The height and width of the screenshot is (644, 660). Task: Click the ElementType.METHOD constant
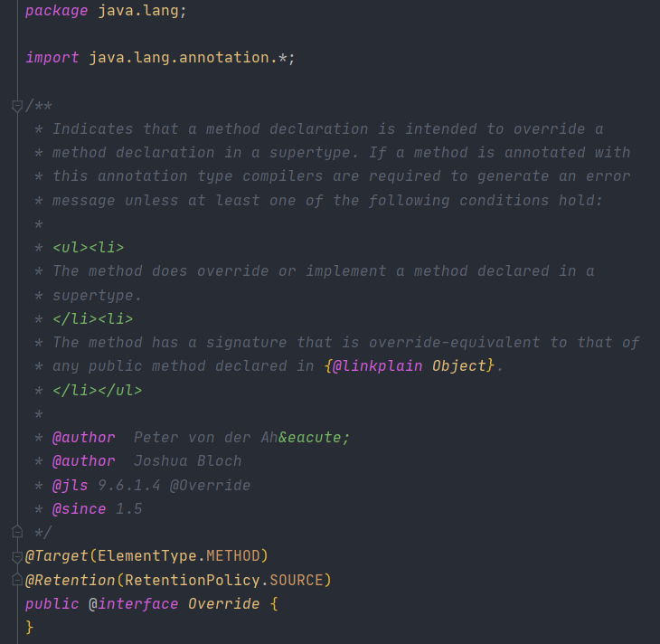[x=184, y=556]
